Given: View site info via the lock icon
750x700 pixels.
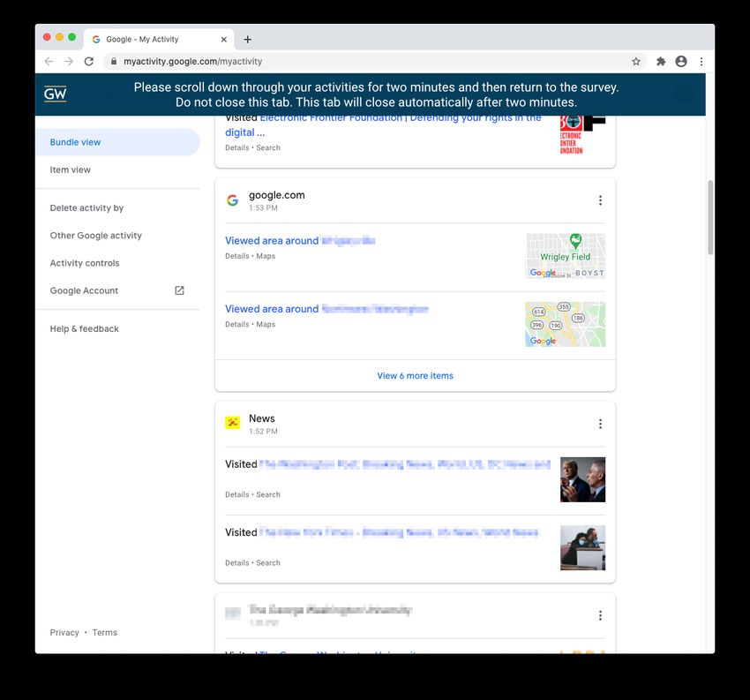Looking at the screenshot, I should pos(113,61).
